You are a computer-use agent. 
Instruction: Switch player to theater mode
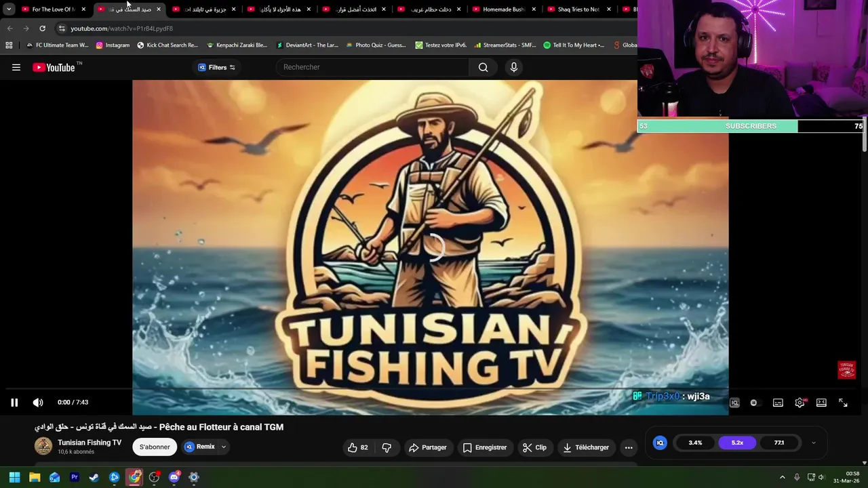pyautogui.click(x=821, y=403)
